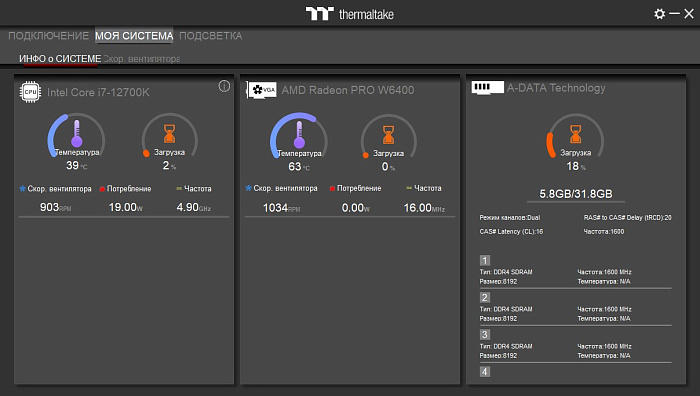Viewport: 700px width, 396px height.
Task: Minimize the Thermaltake window
Action: pyautogui.click(x=675, y=14)
